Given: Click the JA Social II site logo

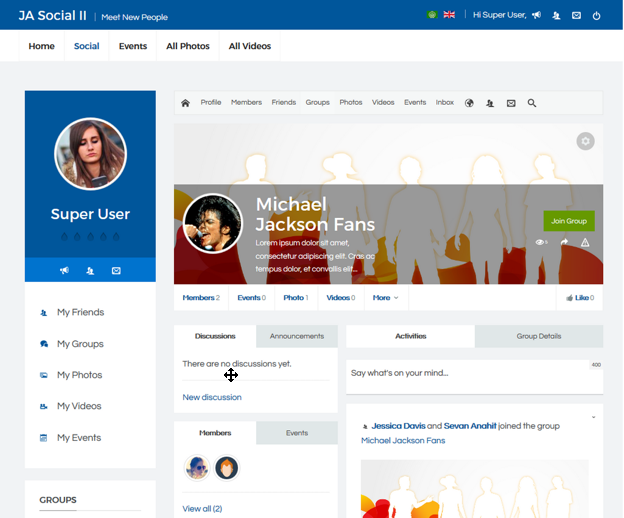Looking at the screenshot, I should point(53,16).
